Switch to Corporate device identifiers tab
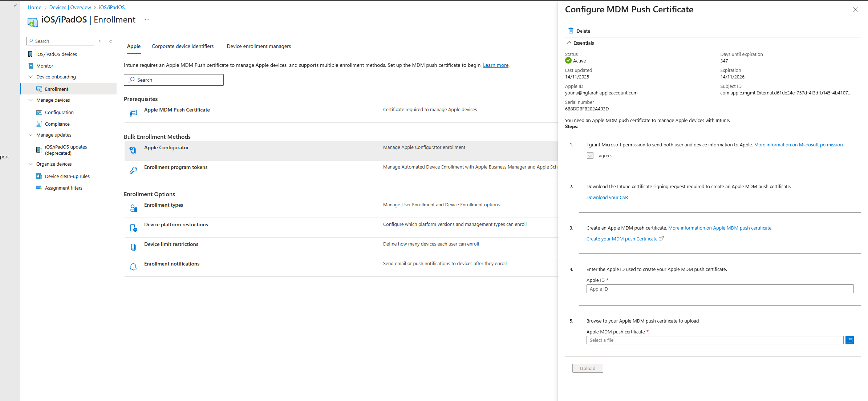This screenshot has width=868, height=401. [x=183, y=46]
